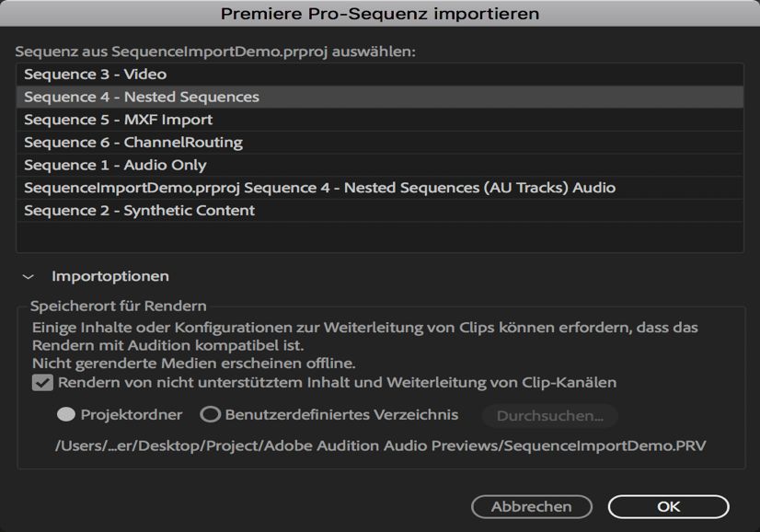Select "Sequence 3 - Video" from the list
The height and width of the screenshot is (532, 760).
[x=110, y=74]
